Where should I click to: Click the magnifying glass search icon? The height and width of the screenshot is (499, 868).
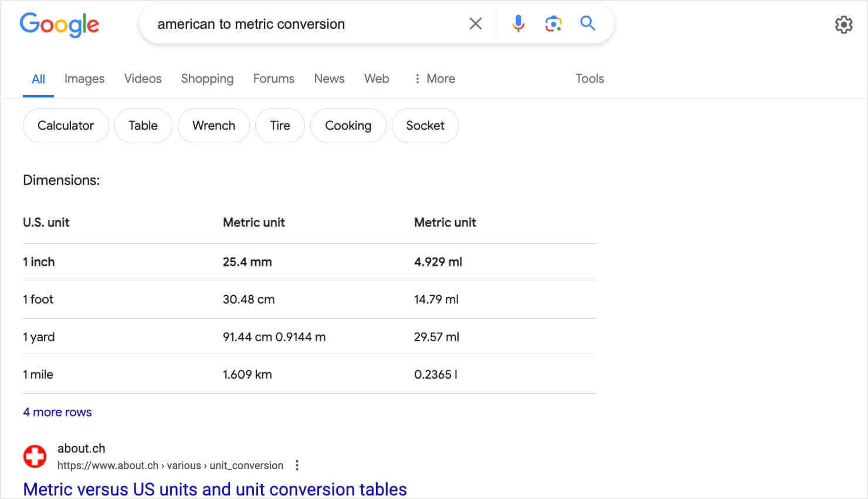(x=587, y=23)
